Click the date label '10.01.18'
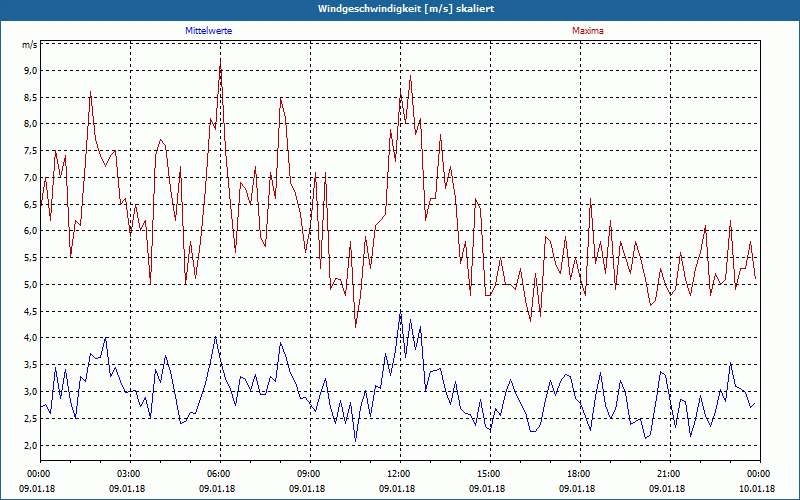The image size is (800, 500). 757,488
